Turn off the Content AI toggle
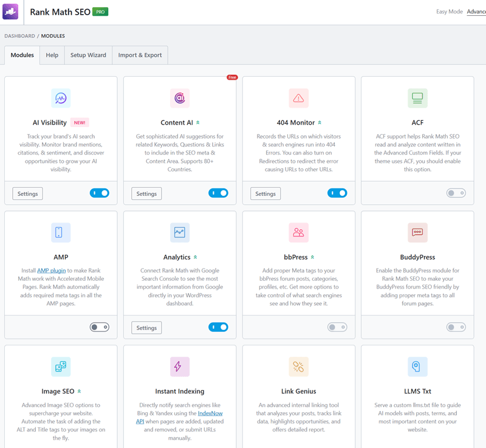Viewport: 486px width, 448px height. tap(218, 193)
